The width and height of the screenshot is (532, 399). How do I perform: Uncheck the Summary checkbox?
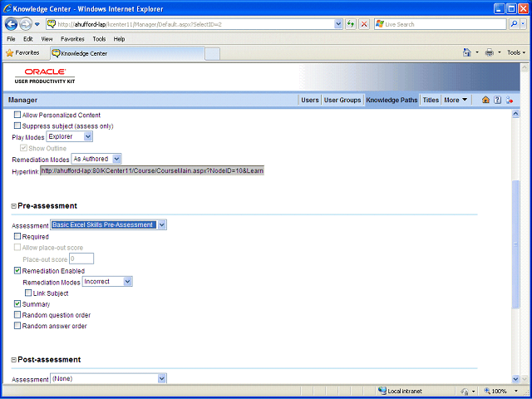[17, 303]
